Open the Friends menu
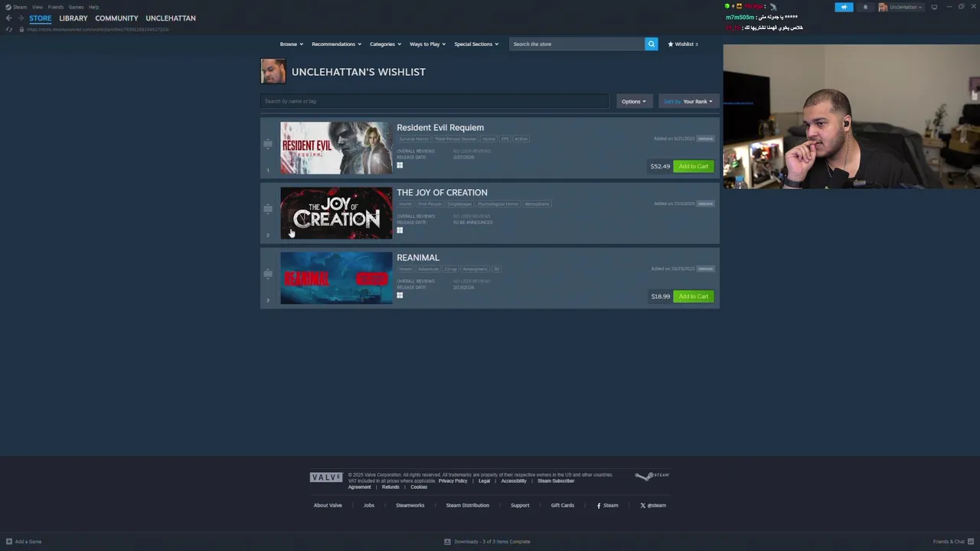The width and height of the screenshot is (980, 551). pos(55,7)
